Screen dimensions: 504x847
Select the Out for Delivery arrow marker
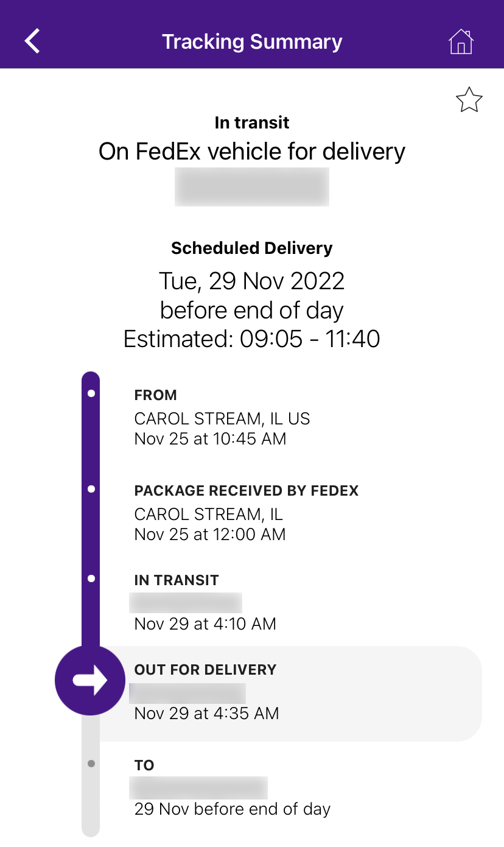[x=90, y=680]
